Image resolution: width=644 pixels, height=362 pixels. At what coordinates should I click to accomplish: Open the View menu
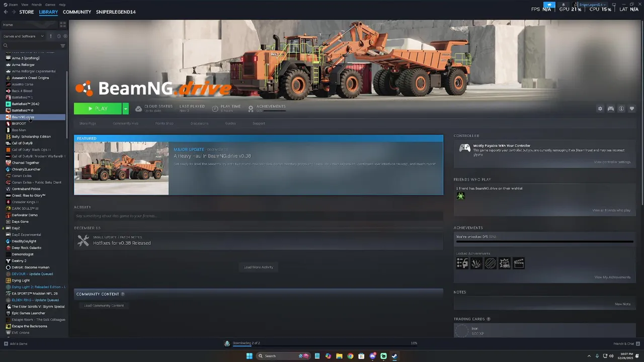coord(25,5)
